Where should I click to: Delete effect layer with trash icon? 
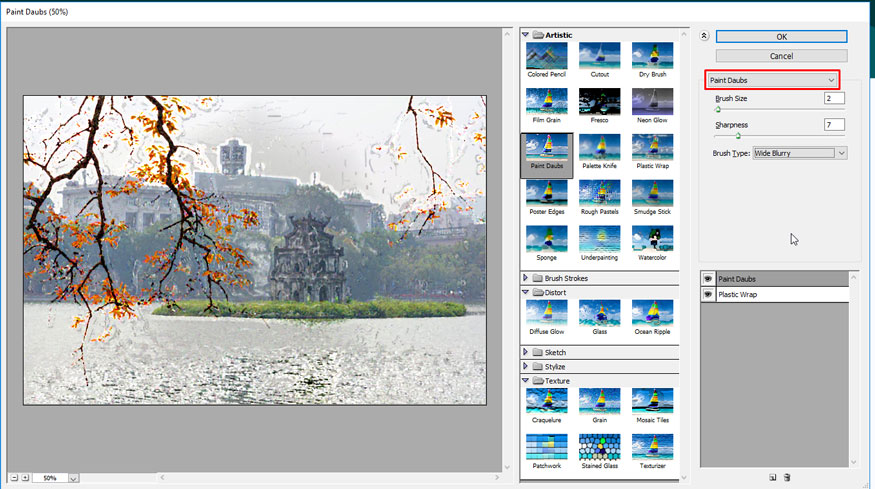[787, 477]
